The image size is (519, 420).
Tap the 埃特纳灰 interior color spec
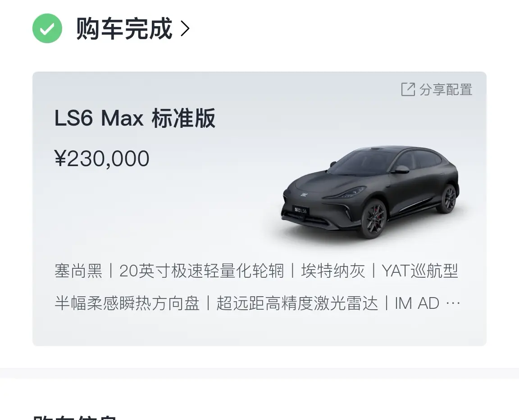click(x=333, y=271)
